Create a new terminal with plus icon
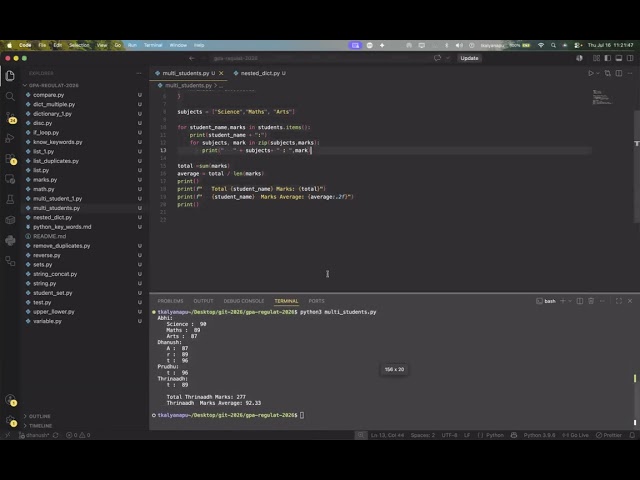640x480 pixels. pos(563,301)
